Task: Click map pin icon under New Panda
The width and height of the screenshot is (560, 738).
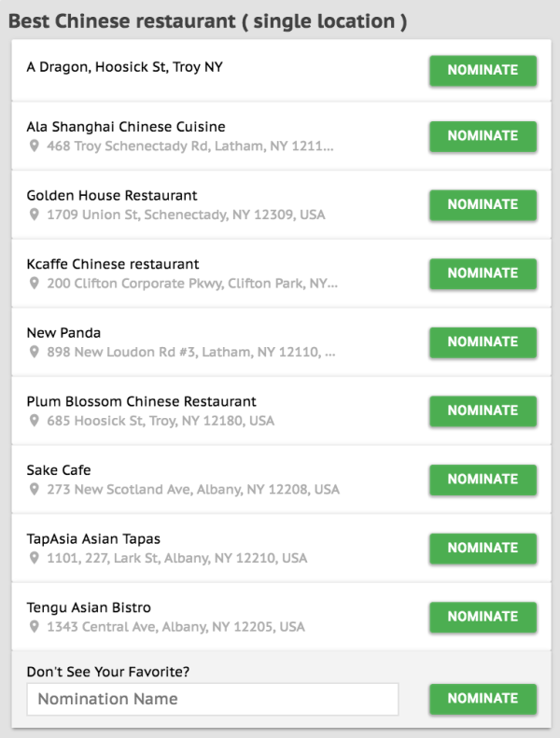Action: pyautogui.click(x=35, y=353)
